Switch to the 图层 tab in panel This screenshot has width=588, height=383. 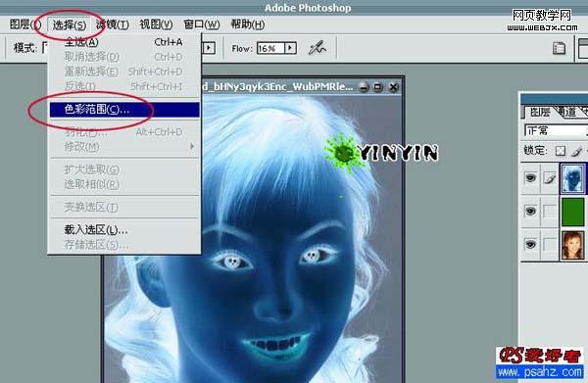pyautogui.click(x=539, y=112)
